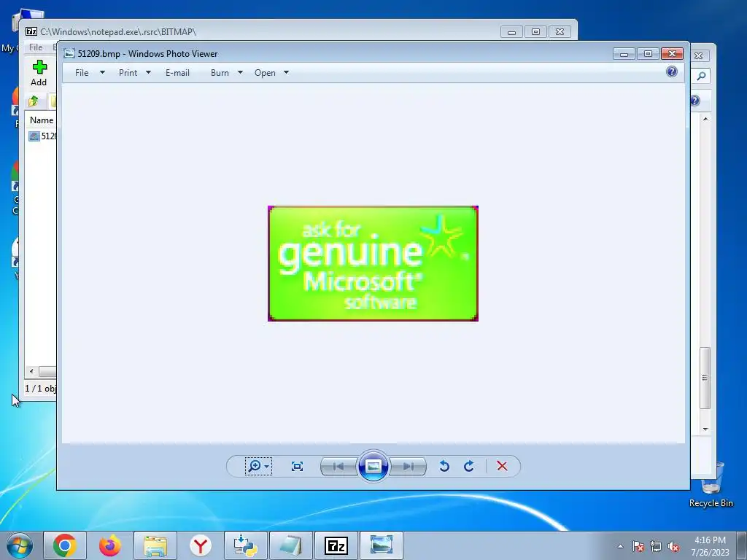The width and height of the screenshot is (747, 560).
Task: Select the 5120 file row in 7-Zip
Action: (x=42, y=136)
